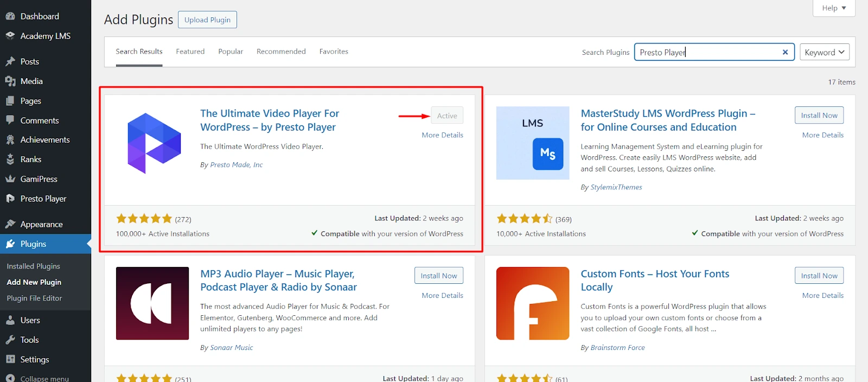Open the MP3 Audio Player plugin logo
868x382 pixels.
152,303
